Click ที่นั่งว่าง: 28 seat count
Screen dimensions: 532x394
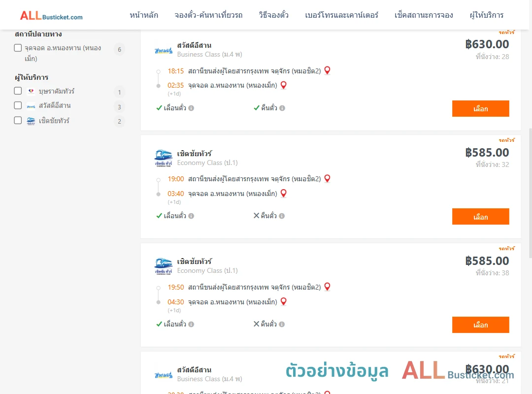point(492,57)
